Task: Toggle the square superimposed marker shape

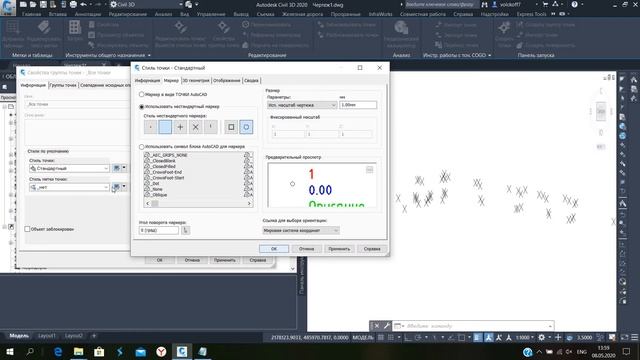Action: 231,127
